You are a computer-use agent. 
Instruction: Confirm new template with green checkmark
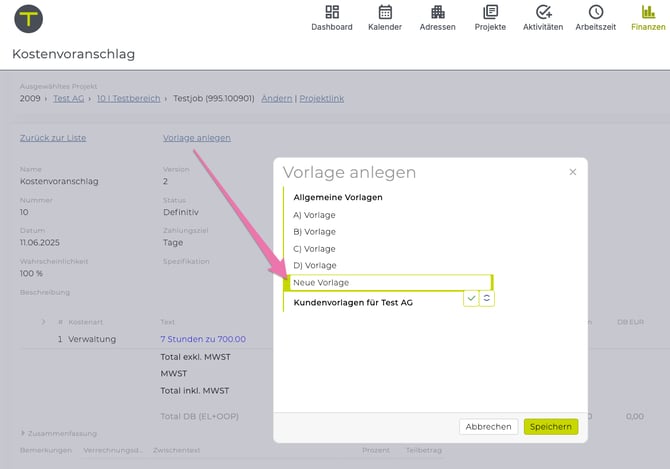coord(471,298)
